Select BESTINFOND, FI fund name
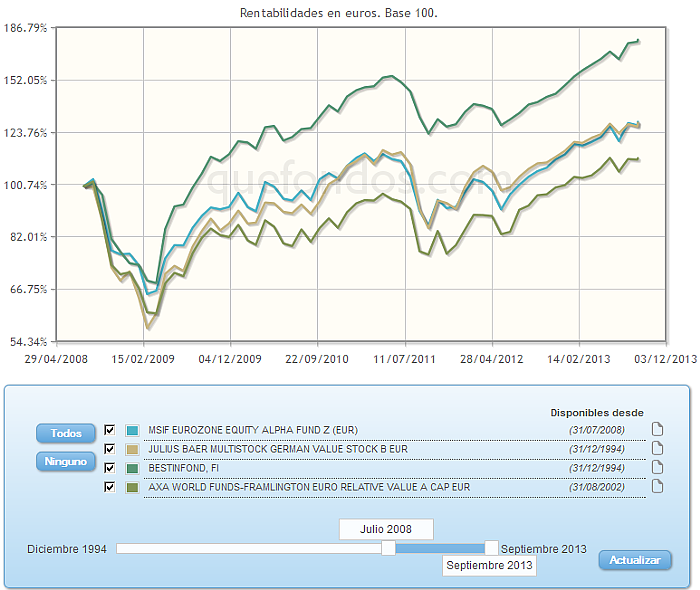Screen dimensions: 700x590 183,468
